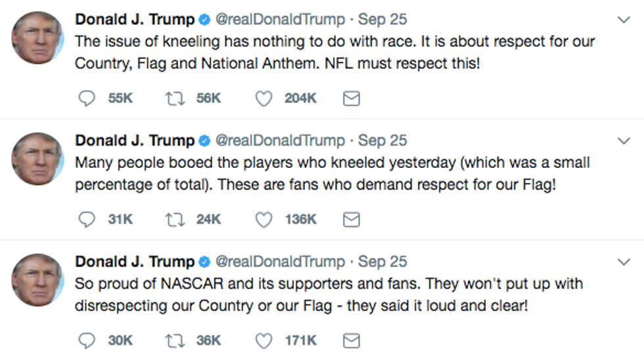Reply to the tweet about booed players
Image resolution: width=644 pixels, height=359 pixels.
[x=87, y=219]
